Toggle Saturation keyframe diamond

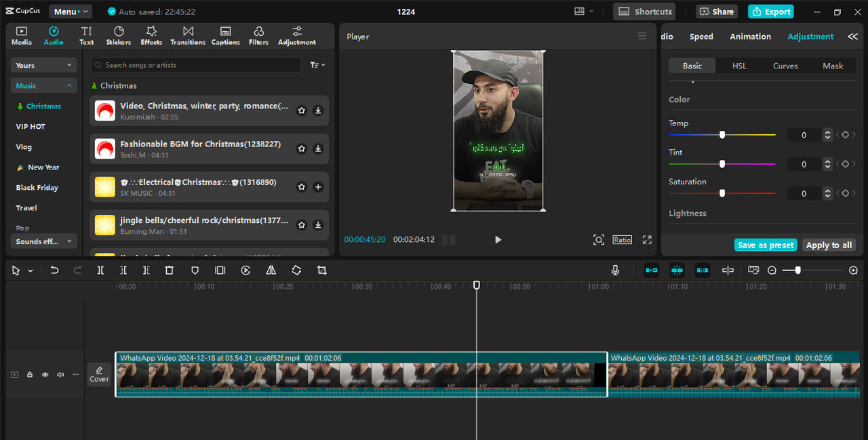[x=845, y=193]
